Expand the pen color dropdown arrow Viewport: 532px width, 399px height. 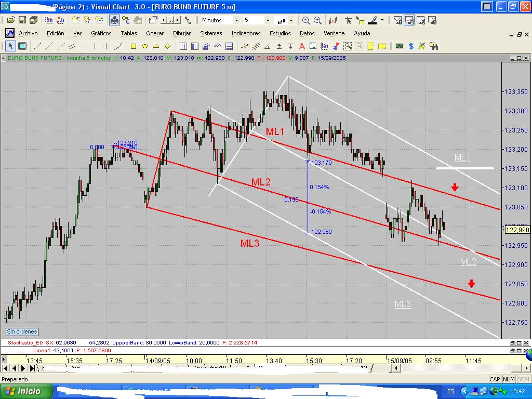tap(382, 20)
